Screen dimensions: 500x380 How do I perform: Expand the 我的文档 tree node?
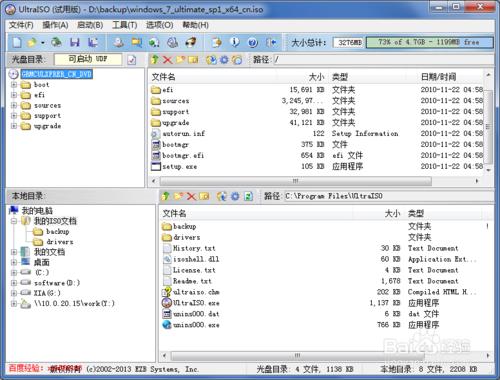coord(14,252)
